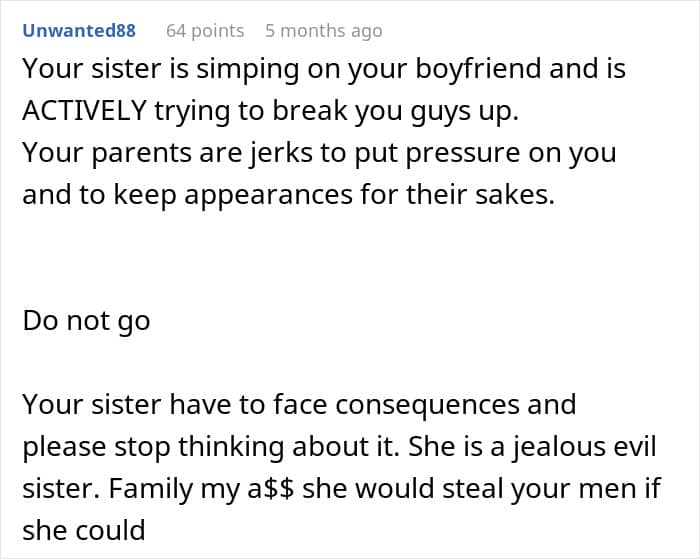Click the 64 points score label
This screenshot has width=700, height=559.
205,31
